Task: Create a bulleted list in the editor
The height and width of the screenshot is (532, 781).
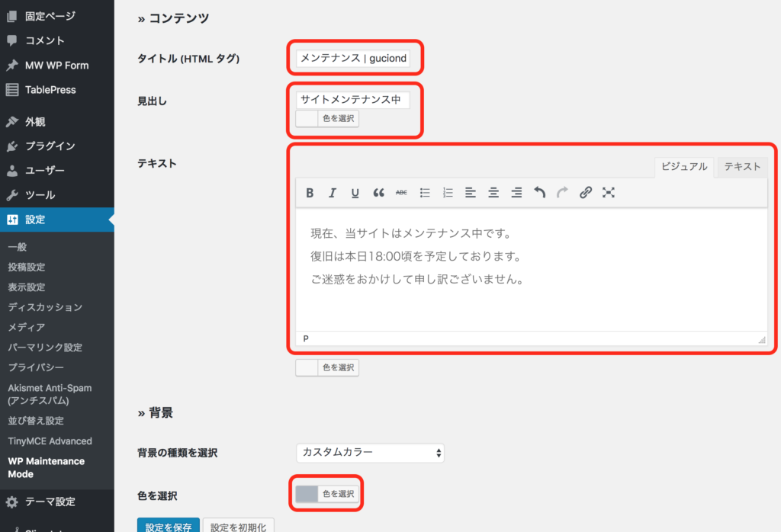Action: click(x=425, y=193)
